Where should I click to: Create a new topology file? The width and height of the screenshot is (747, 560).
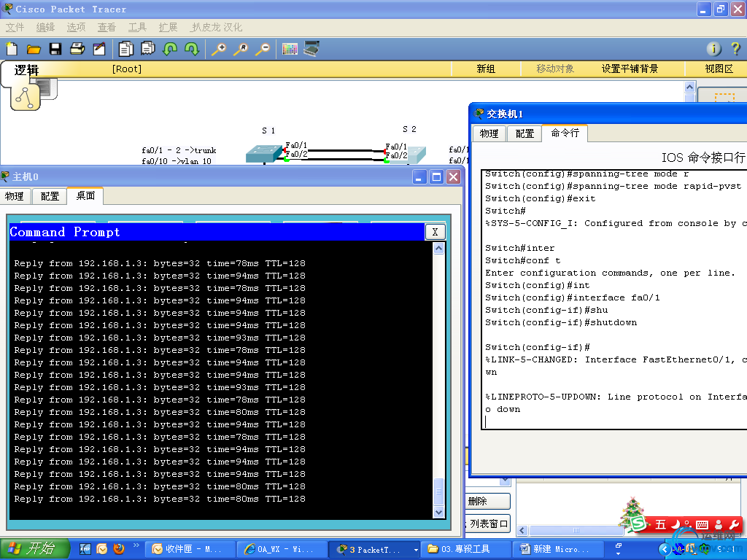point(12,49)
